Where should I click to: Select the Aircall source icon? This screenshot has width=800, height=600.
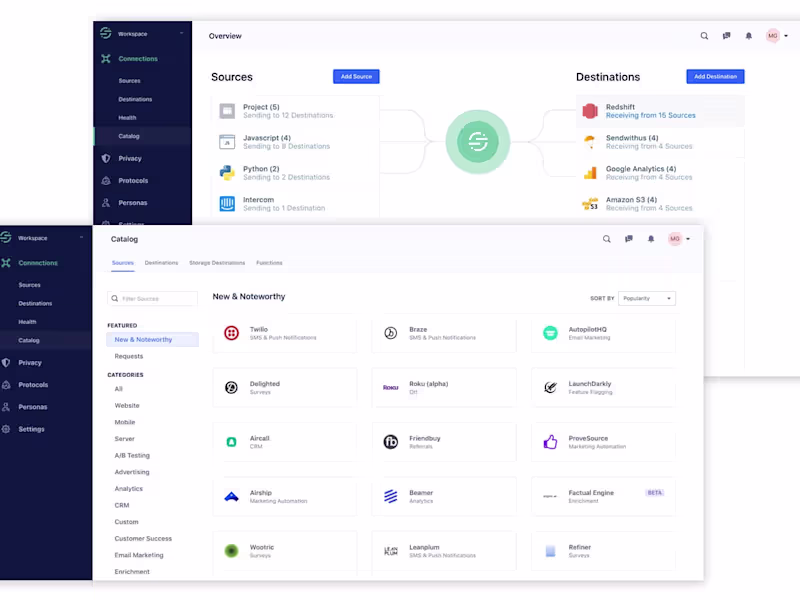click(232, 442)
